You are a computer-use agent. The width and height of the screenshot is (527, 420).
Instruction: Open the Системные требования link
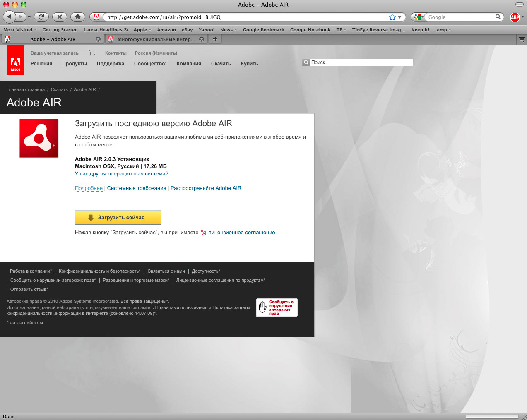137,188
